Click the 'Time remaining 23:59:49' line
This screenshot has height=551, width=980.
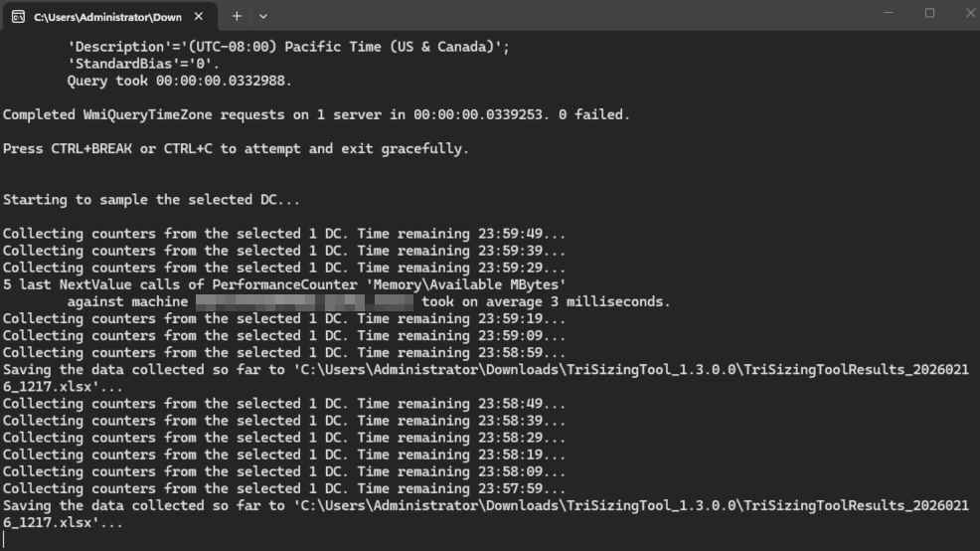[284, 234]
